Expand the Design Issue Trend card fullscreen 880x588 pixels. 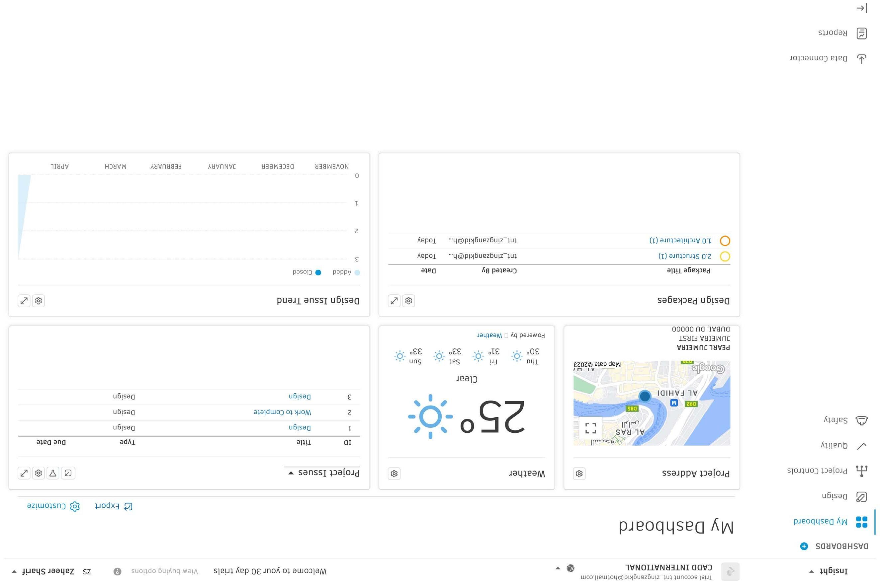[x=24, y=301]
